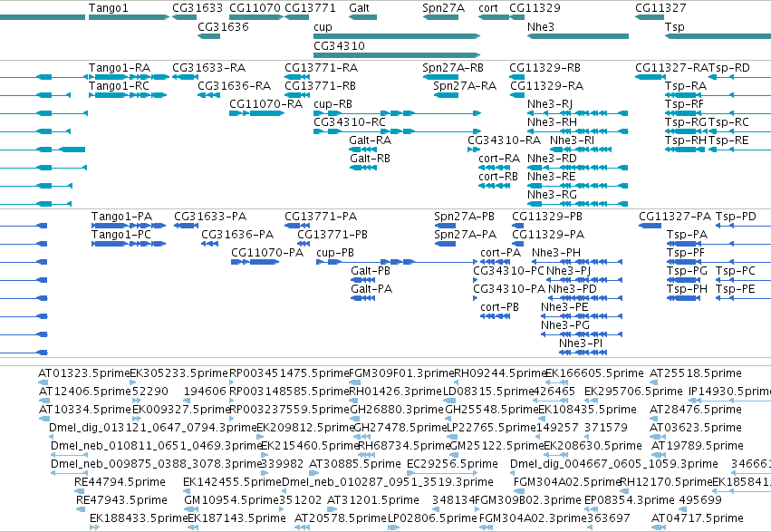Select the Nhe3-PH protein
Image resolution: width=771 pixels, height=532 pixels.
coord(577,262)
